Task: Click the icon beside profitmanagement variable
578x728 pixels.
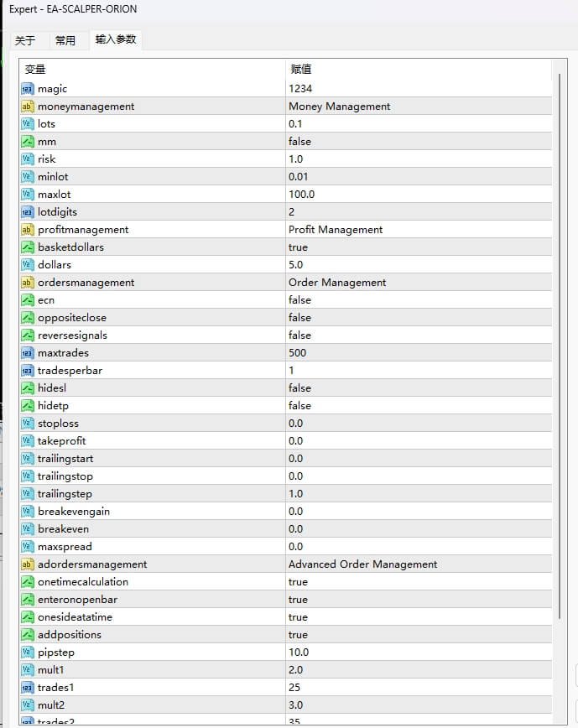Action: pos(27,230)
